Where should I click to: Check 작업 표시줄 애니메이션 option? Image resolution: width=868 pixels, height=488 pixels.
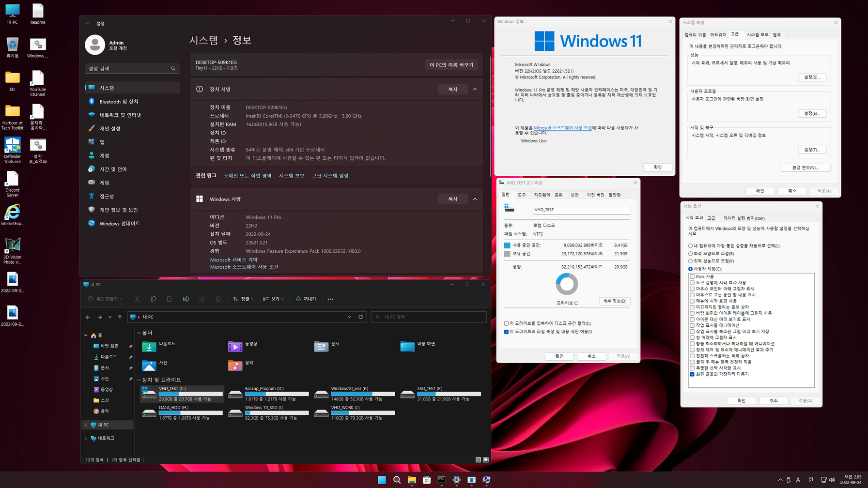692,325
